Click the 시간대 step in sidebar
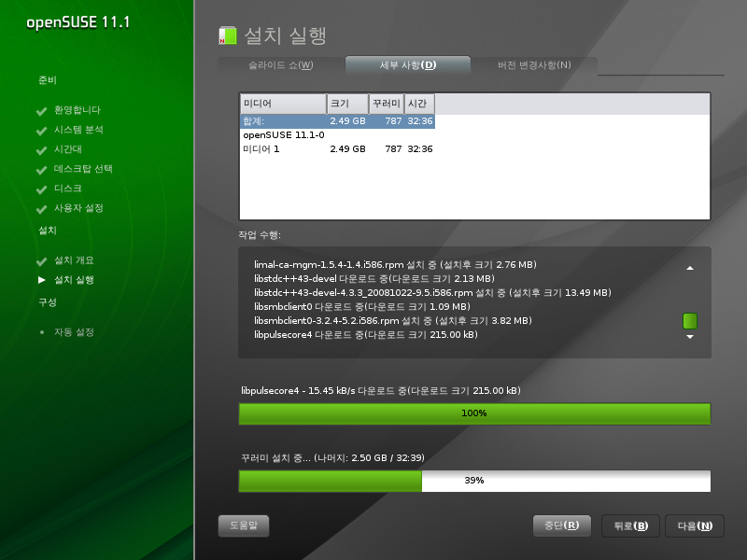Viewport: 747px width, 560px height. point(67,149)
